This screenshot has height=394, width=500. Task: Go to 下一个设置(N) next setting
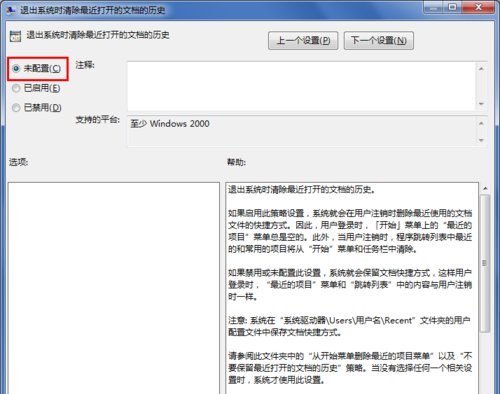(x=379, y=41)
